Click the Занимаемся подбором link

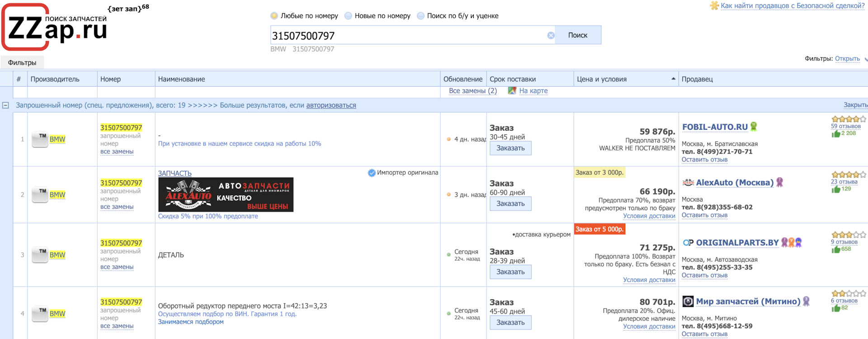191,322
